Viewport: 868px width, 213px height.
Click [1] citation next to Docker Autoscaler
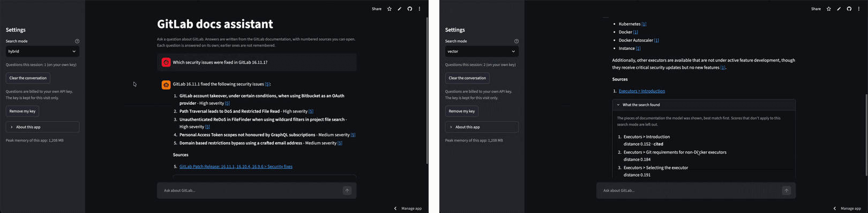click(656, 40)
